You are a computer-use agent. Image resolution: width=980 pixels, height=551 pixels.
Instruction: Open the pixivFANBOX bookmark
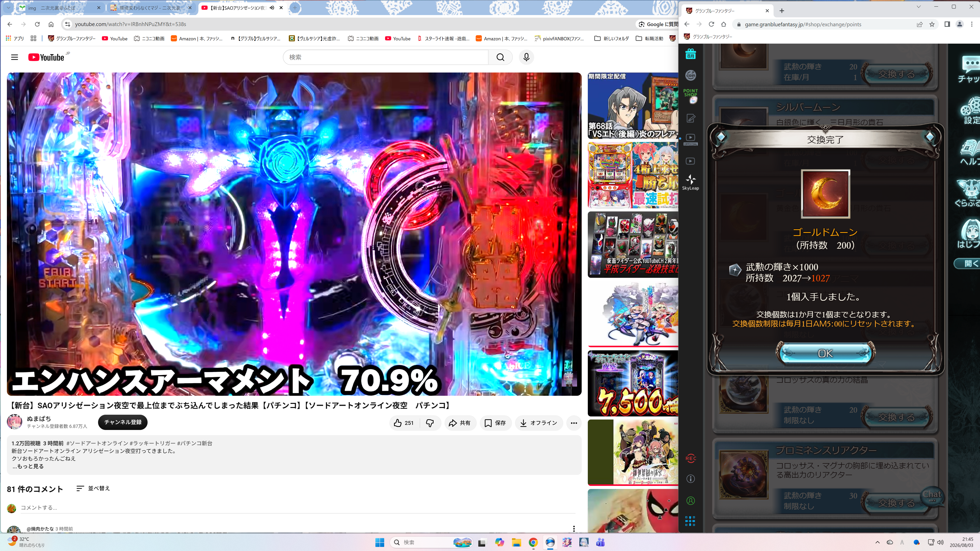pos(559,39)
